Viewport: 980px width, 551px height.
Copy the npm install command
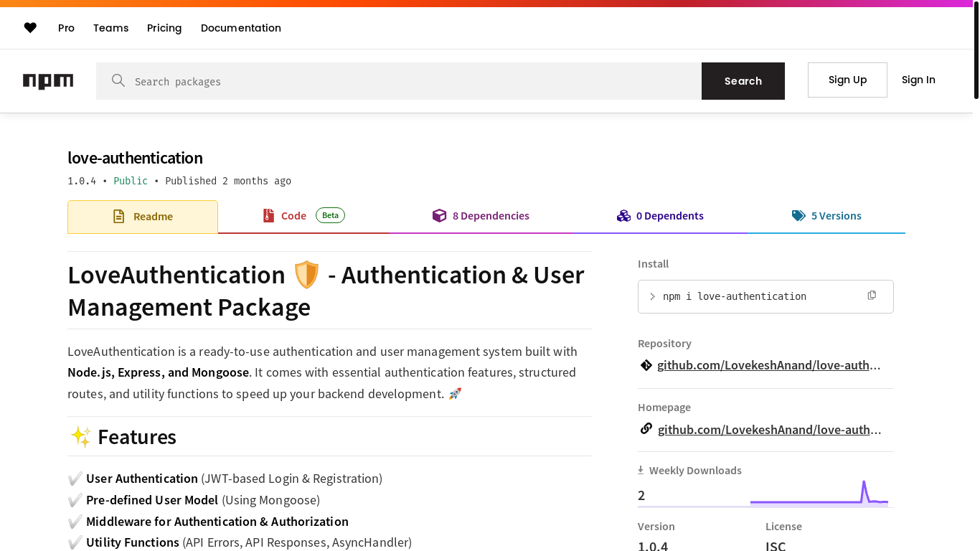click(872, 296)
